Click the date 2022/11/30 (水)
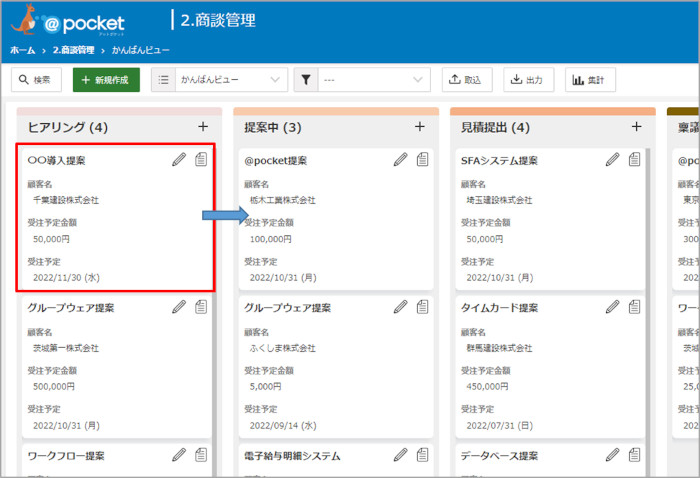The height and width of the screenshot is (478, 700). click(x=67, y=278)
